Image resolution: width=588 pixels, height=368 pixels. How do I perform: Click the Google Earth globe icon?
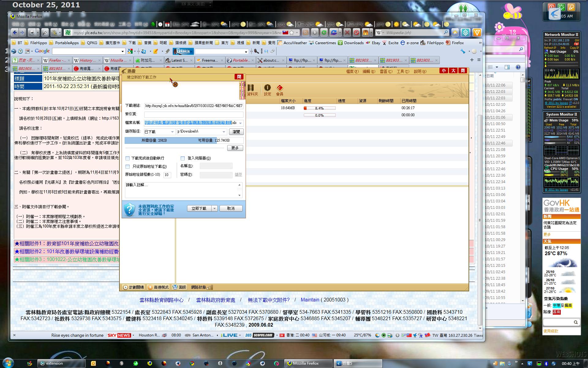(13, 51)
